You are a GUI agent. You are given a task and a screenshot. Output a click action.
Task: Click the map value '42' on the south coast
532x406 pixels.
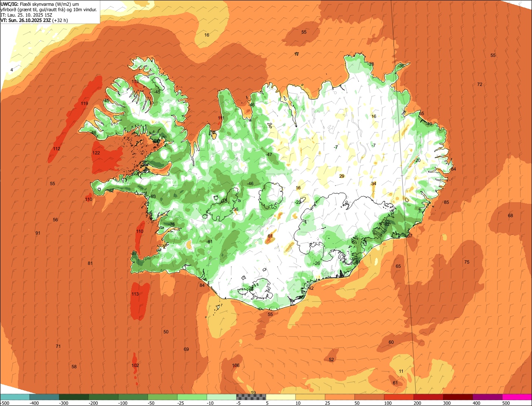pyautogui.click(x=311, y=288)
